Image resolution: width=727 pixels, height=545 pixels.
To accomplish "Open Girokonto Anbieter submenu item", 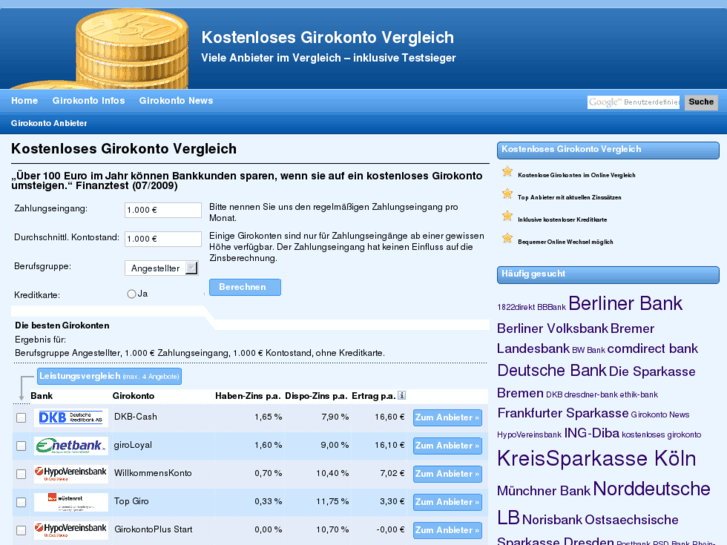I will click(x=49, y=123).
